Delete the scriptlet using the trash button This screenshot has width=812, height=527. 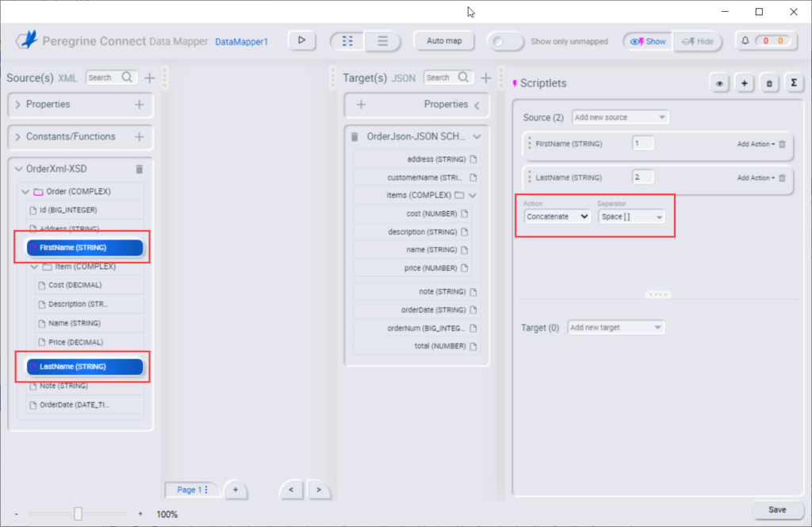click(x=769, y=83)
